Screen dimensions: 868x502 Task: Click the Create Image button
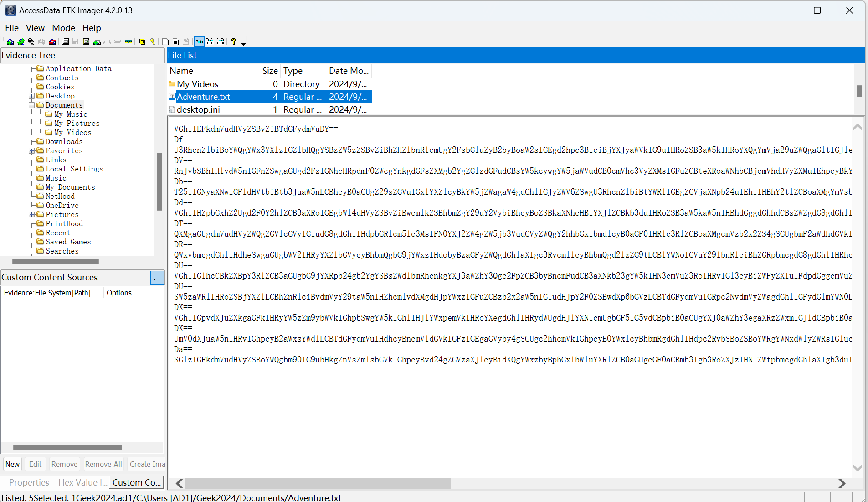click(147, 464)
